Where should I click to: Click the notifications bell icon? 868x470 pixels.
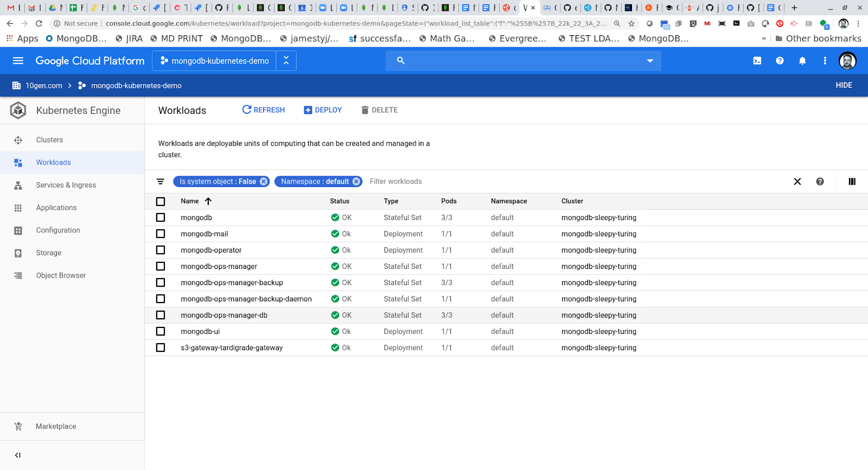point(802,61)
